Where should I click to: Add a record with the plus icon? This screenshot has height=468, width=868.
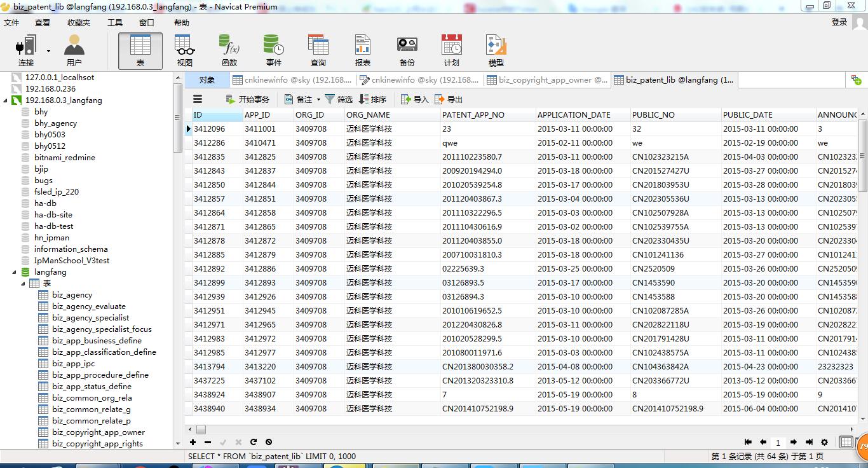[x=193, y=442]
